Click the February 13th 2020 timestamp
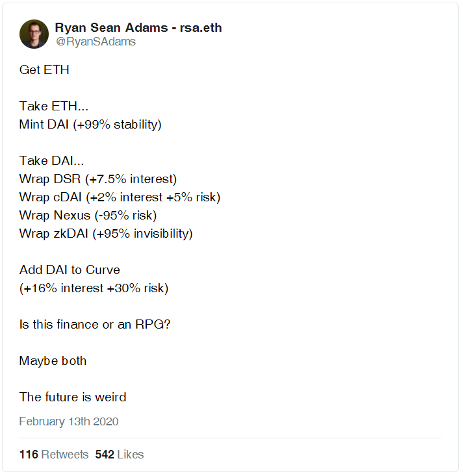The height and width of the screenshot is (476, 460). click(69, 421)
